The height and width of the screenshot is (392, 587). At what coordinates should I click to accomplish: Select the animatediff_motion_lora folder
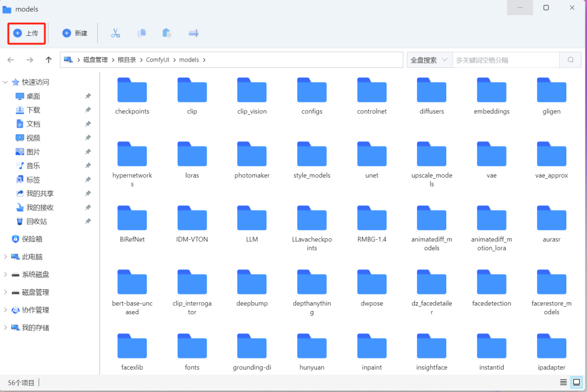click(x=491, y=228)
